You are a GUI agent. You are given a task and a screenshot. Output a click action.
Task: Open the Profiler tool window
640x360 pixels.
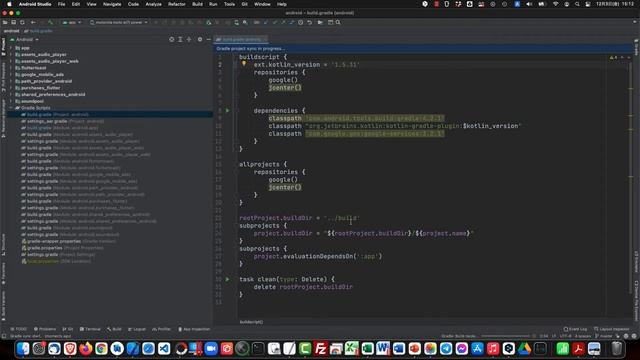pyautogui.click(x=162, y=329)
